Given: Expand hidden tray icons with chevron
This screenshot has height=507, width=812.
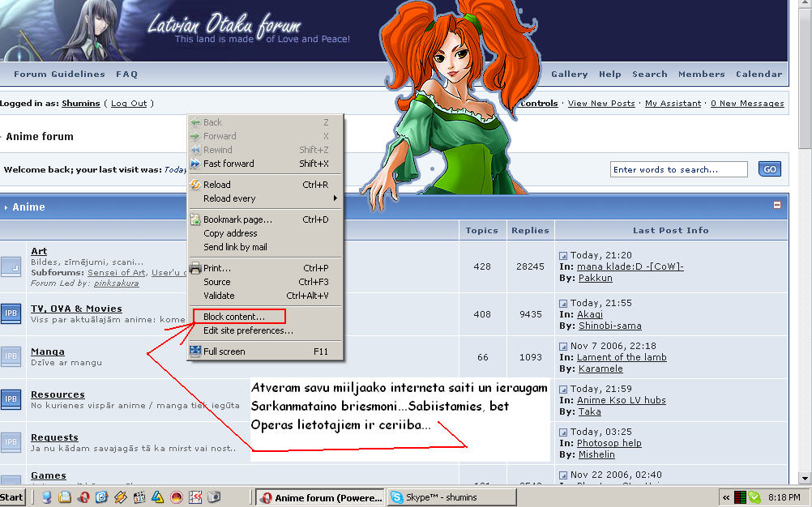Looking at the screenshot, I should click(726, 498).
